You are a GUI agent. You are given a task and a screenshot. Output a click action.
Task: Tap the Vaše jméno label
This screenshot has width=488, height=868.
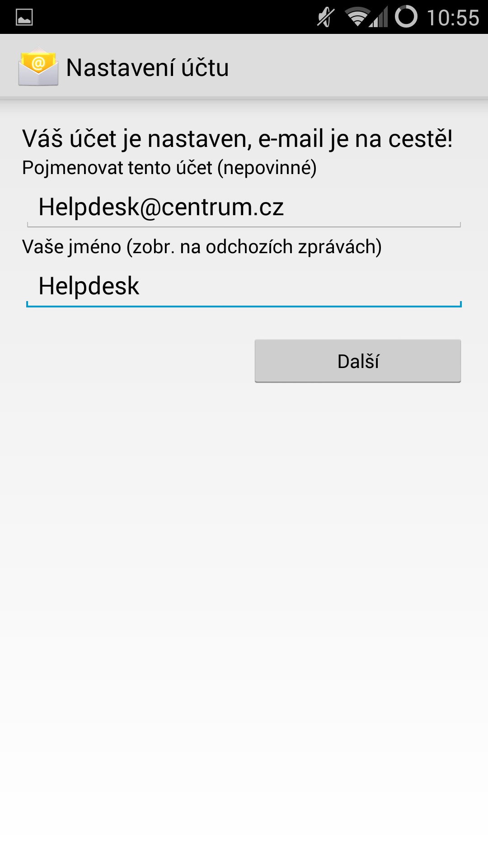(x=202, y=247)
